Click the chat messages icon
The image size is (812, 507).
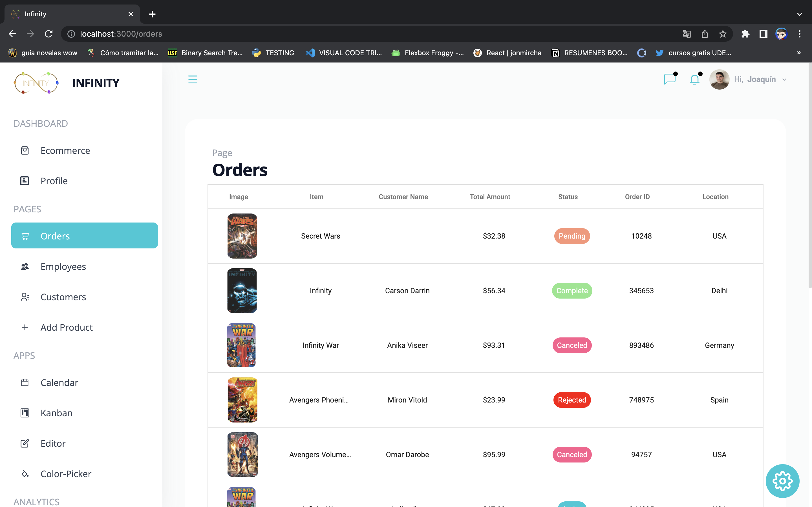tap(670, 79)
